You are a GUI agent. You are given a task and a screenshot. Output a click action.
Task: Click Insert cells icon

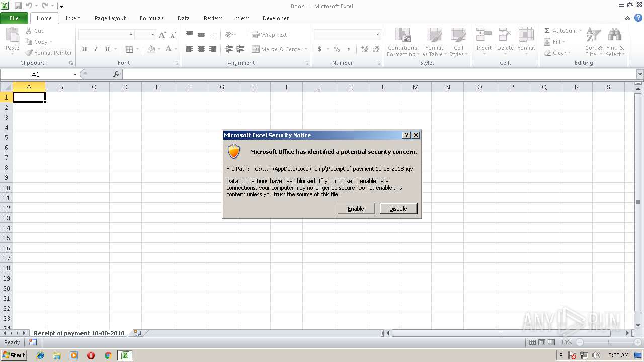pyautogui.click(x=484, y=35)
